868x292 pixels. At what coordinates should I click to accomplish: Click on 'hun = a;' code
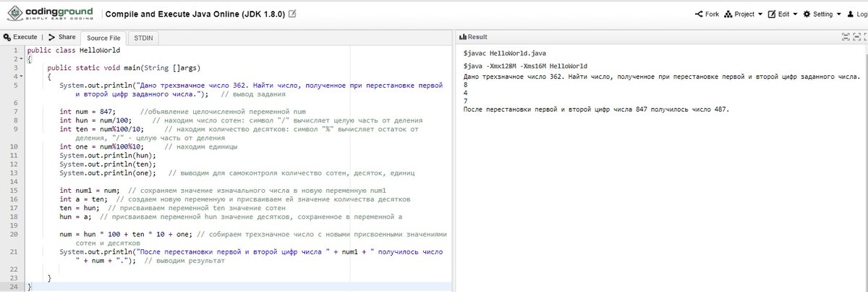(x=76, y=217)
